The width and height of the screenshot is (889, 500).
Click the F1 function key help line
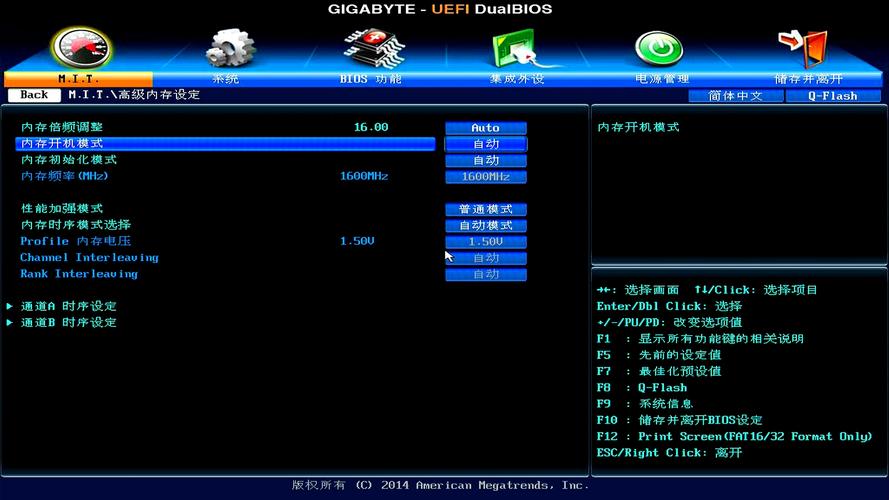700,339
